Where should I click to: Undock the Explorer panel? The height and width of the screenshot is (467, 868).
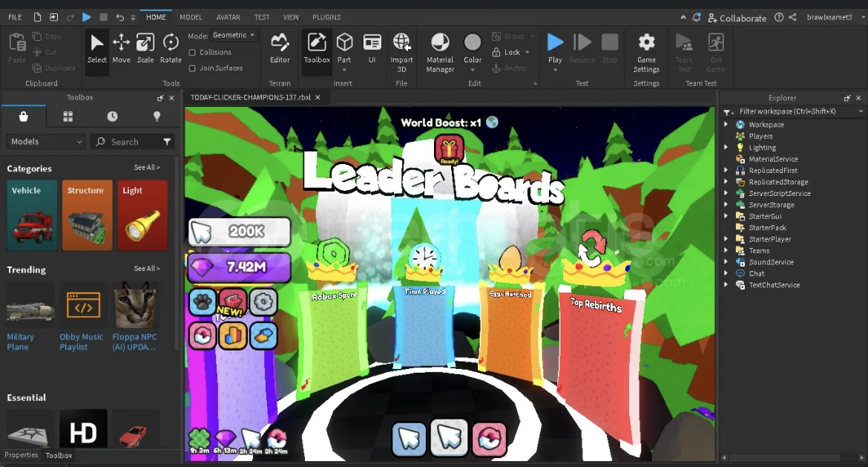847,98
